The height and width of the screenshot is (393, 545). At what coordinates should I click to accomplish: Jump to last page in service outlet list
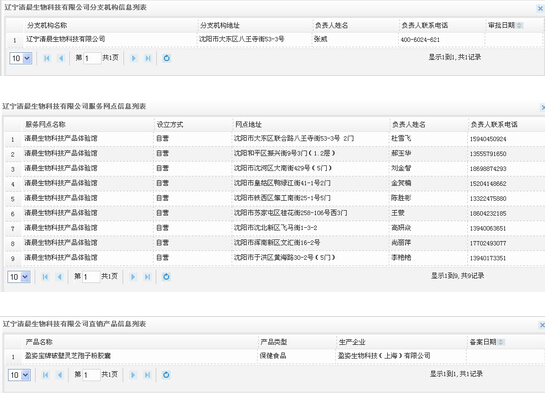coord(147,277)
